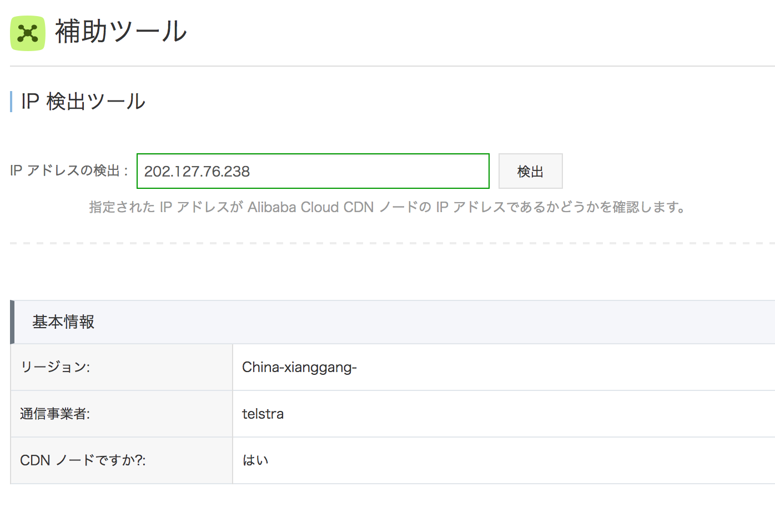Viewport: 775px width, 532px height.
Task: Select the IP 検出ツール section heading
Action: point(83,102)
